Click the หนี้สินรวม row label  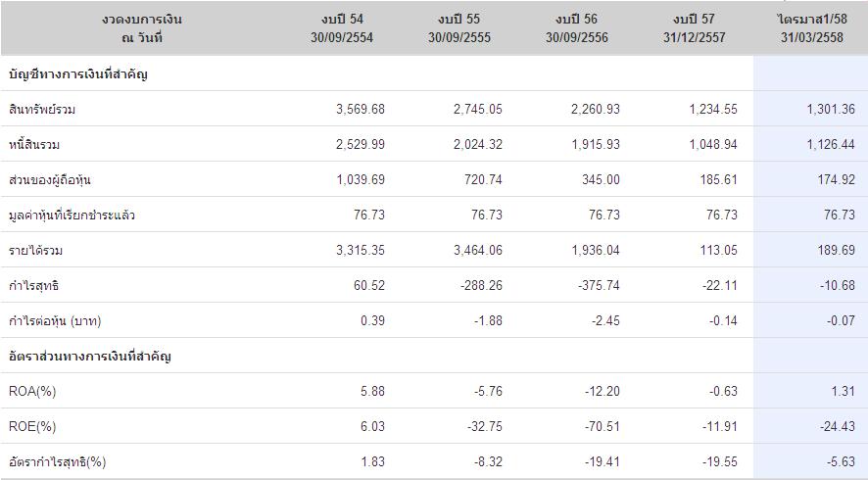36,145
